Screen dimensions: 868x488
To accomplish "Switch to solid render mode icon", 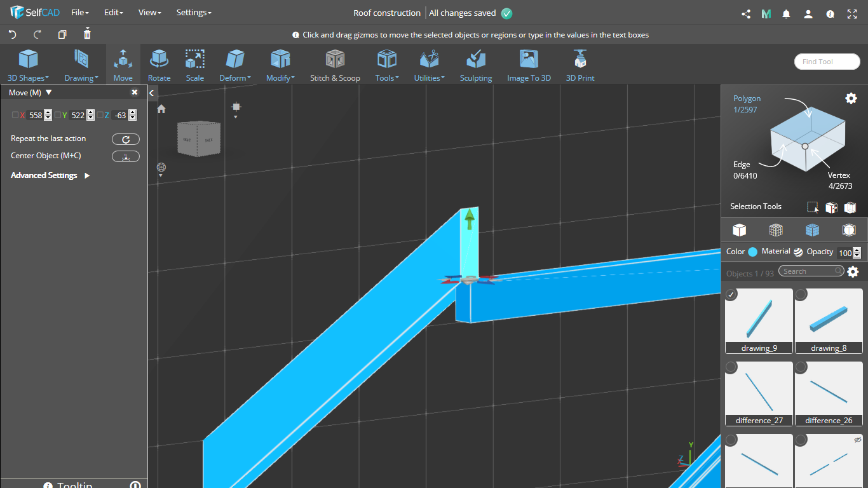I will pyautogui.click(x=739, y=230).
